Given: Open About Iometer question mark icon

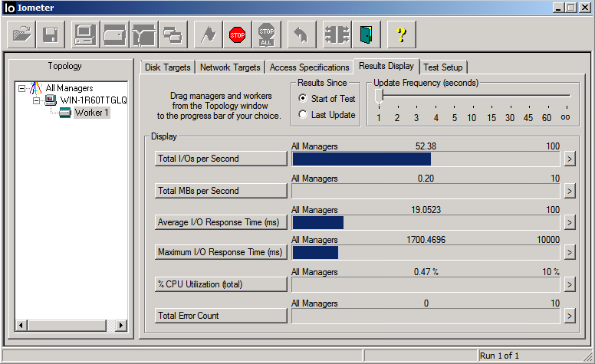Looking at the screenshot, I should 401,35.
